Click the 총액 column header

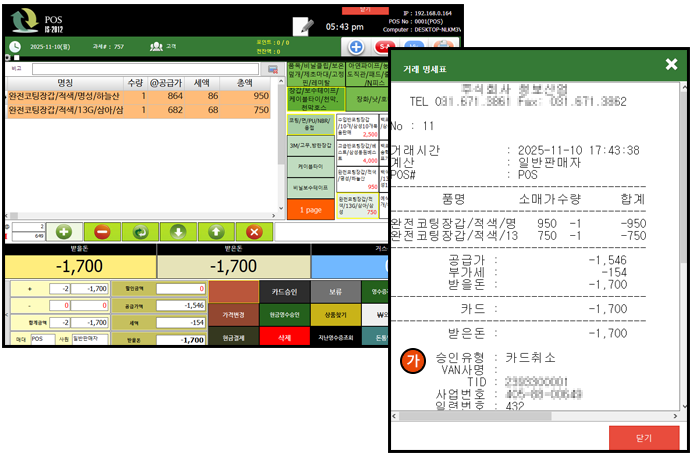[x=245, y=83]
